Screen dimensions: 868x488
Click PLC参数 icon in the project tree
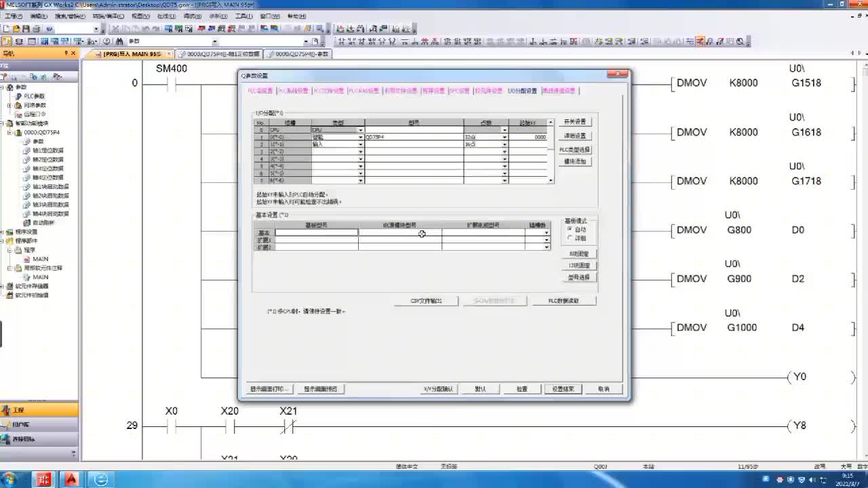pos(18,96)
